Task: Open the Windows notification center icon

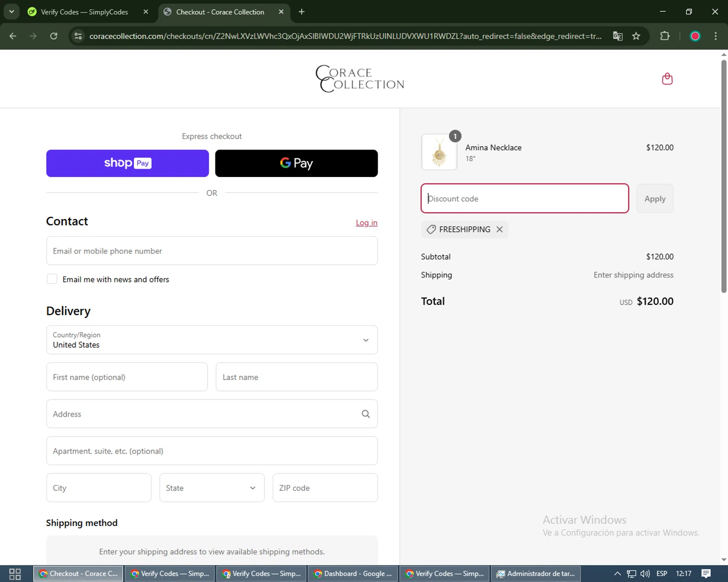Action: (x=706, y=574)
